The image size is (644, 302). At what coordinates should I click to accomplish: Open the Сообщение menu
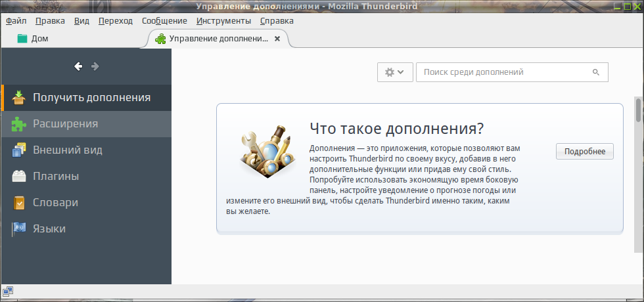pos(165,21)
